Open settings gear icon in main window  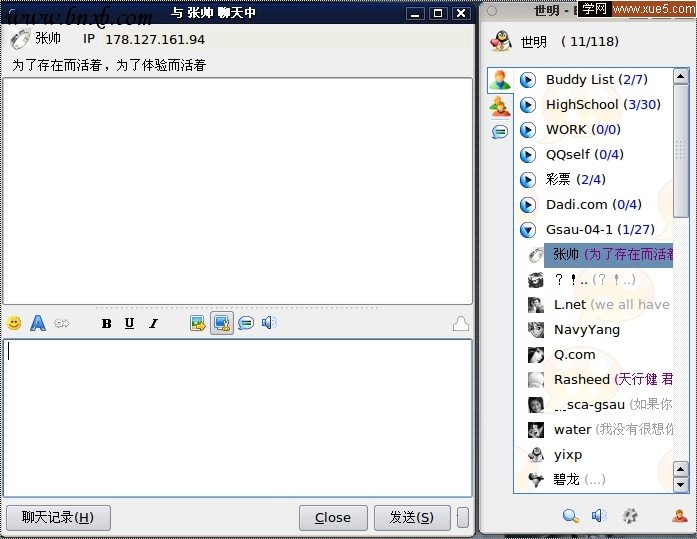[x=630, y=515]
